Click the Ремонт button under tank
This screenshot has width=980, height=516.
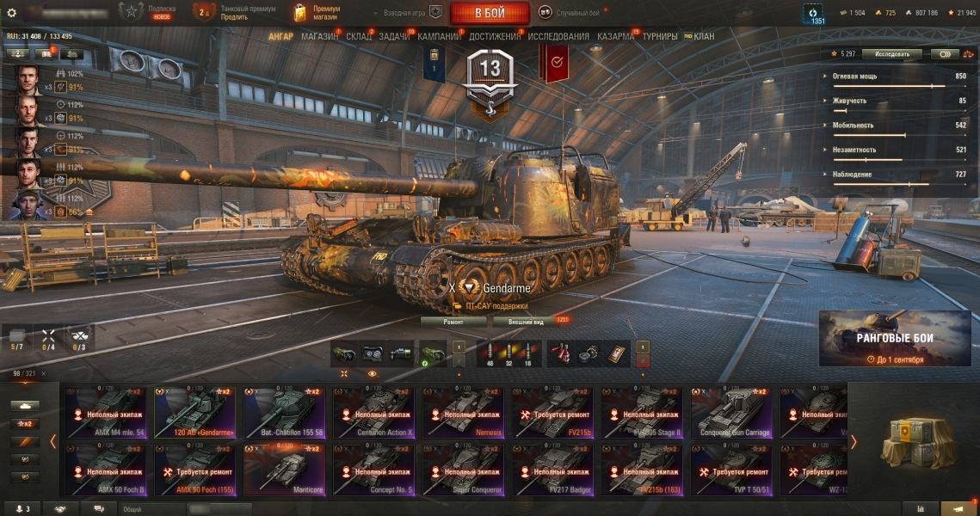click(453, 322)
